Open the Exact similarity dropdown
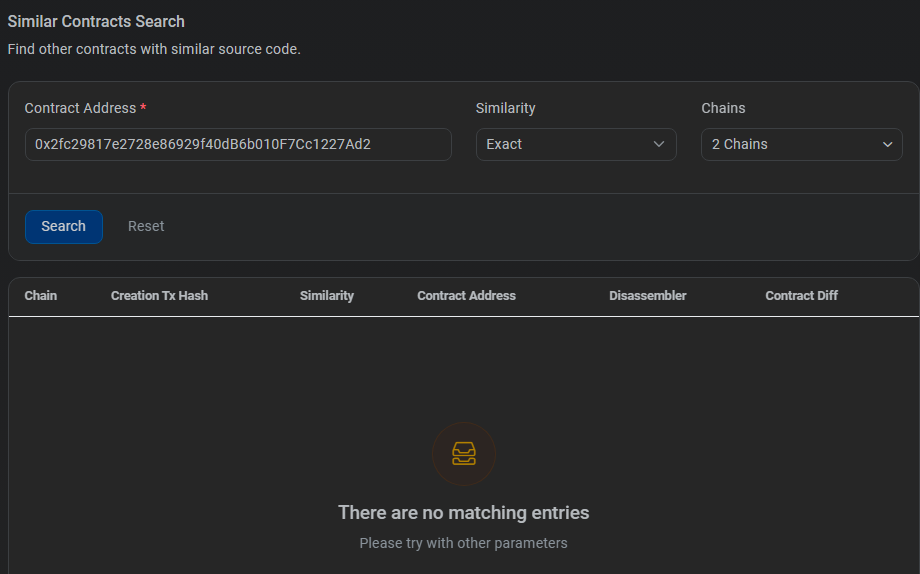 click(x=576, y=144)
